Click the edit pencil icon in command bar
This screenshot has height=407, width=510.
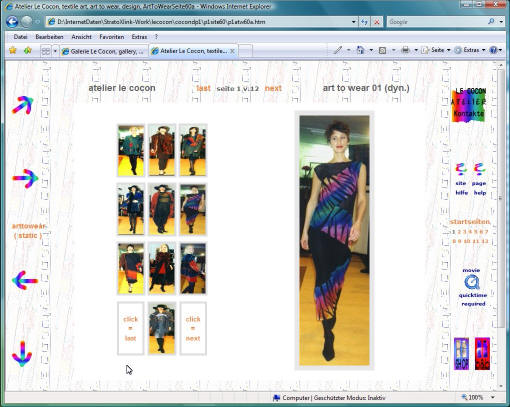coord(338,50)
